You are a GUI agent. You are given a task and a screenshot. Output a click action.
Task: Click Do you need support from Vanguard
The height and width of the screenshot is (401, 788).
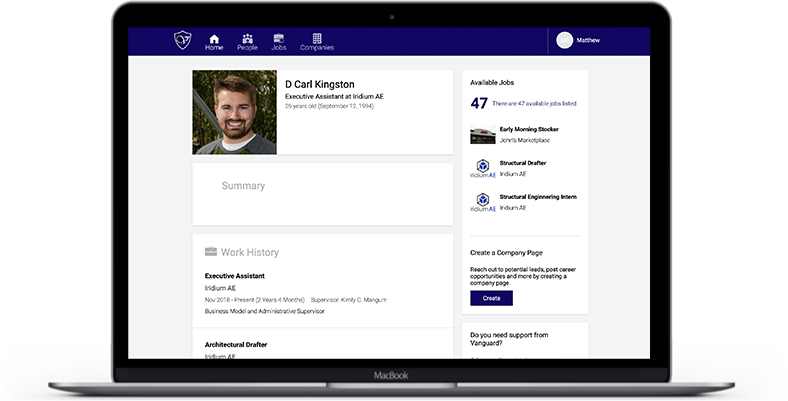(509, 339)
